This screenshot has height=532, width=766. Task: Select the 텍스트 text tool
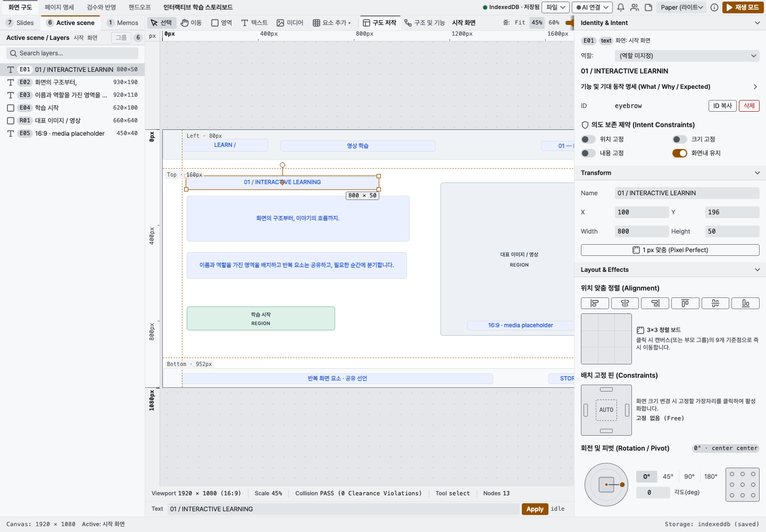coord(254,23)
